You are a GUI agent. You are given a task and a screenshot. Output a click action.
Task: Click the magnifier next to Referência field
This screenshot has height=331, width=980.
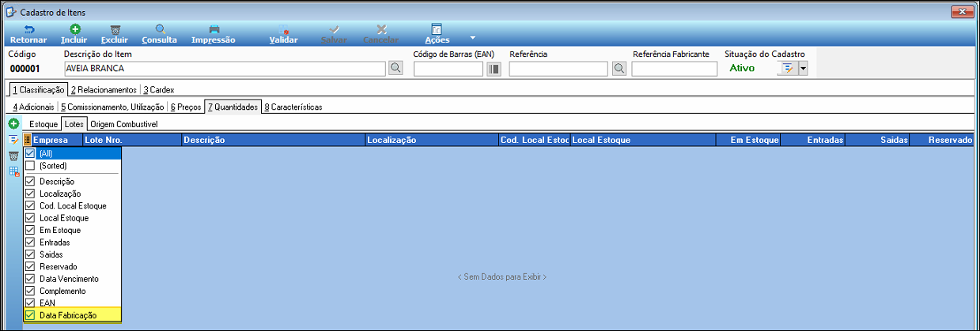pos(619,69)
